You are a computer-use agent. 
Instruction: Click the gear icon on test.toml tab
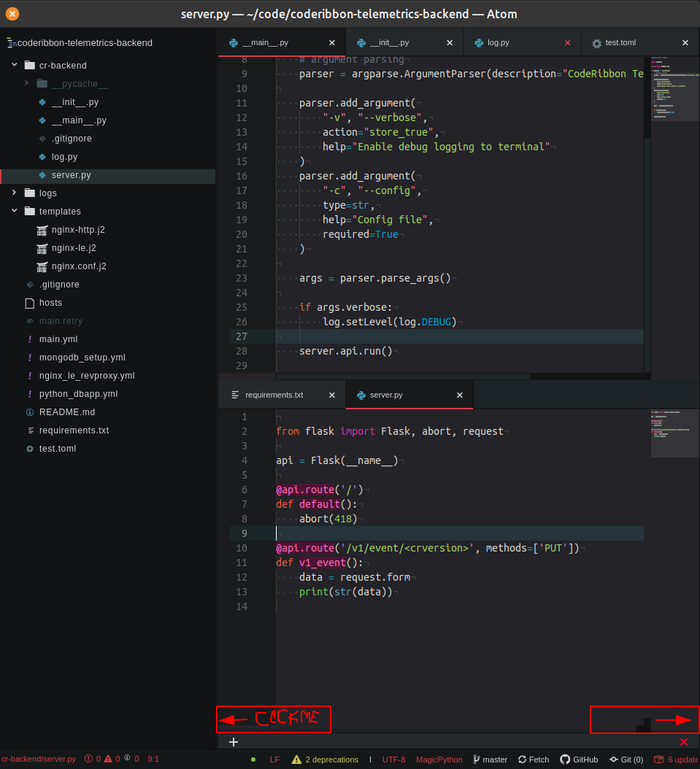pos(596,43)
